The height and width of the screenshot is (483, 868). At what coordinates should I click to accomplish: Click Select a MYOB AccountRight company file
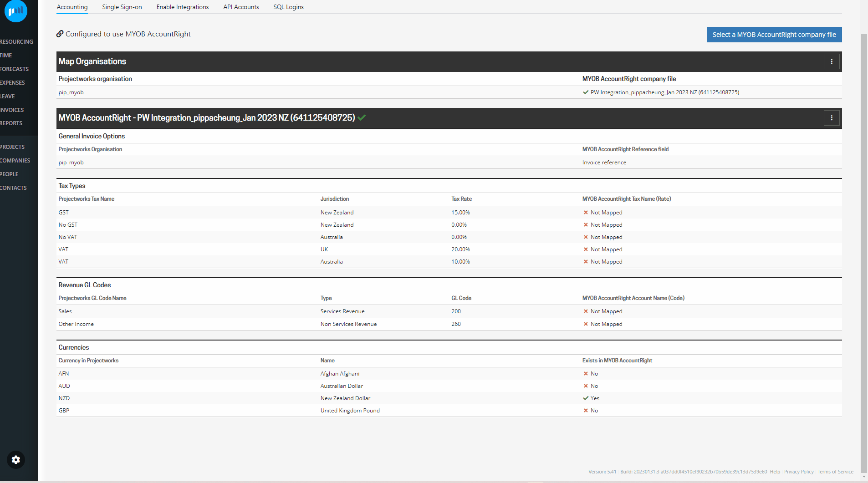[x=773, y=34]
